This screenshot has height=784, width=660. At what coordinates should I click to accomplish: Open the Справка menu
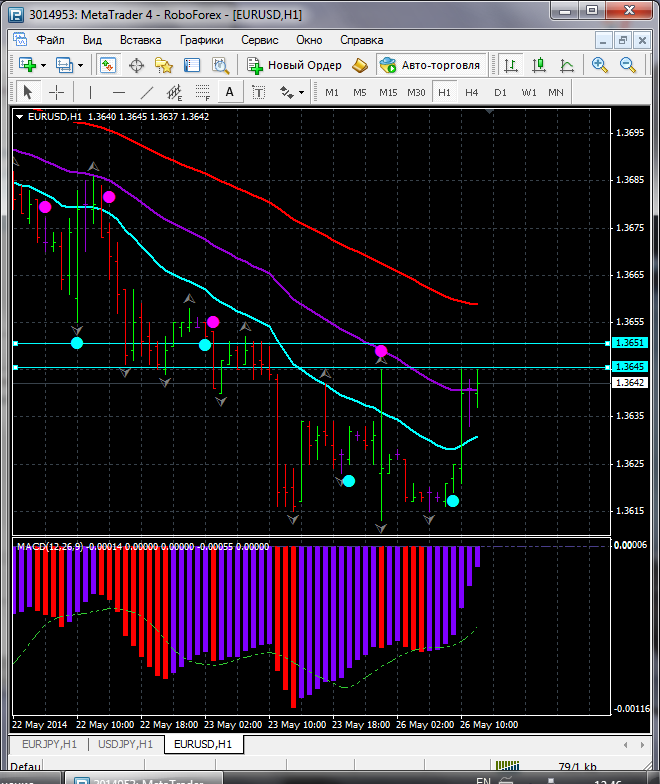362,40
